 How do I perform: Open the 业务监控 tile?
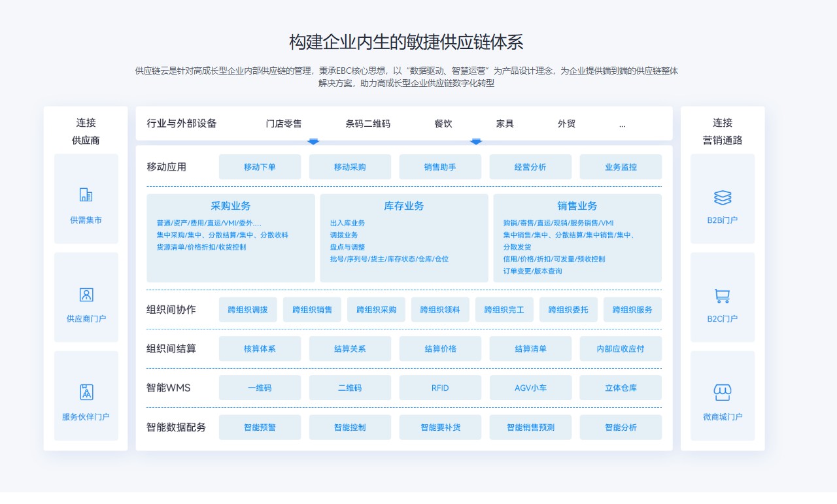[621, 167]
